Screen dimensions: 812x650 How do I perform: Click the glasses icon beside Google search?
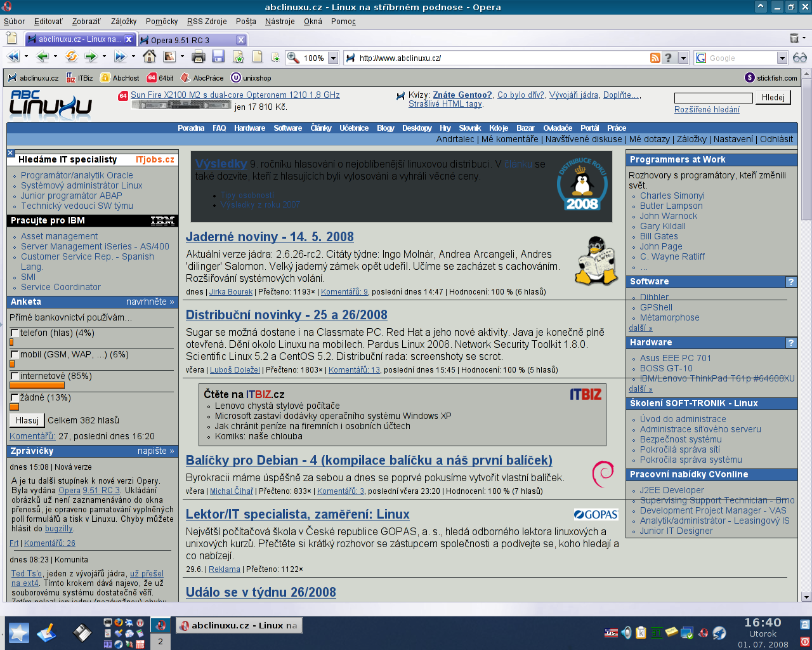pyautogui.click(x=799, y=58)
